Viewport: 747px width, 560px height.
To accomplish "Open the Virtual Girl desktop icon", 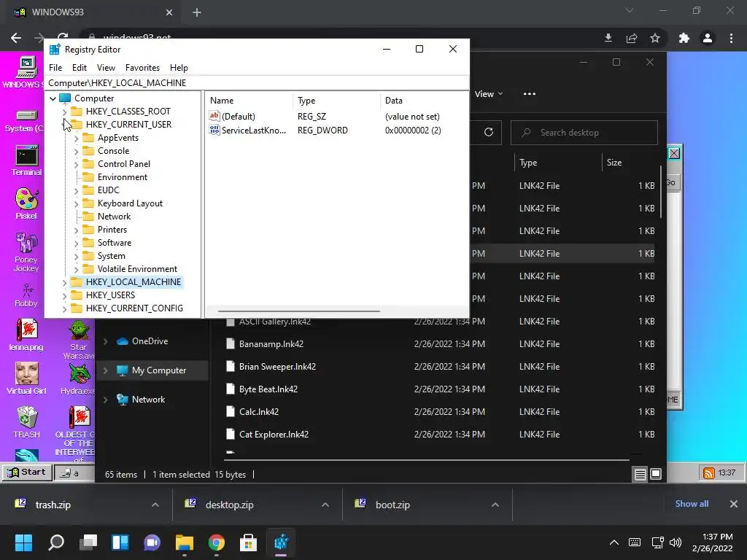I will pyautogui.click(x=27, y=378).
